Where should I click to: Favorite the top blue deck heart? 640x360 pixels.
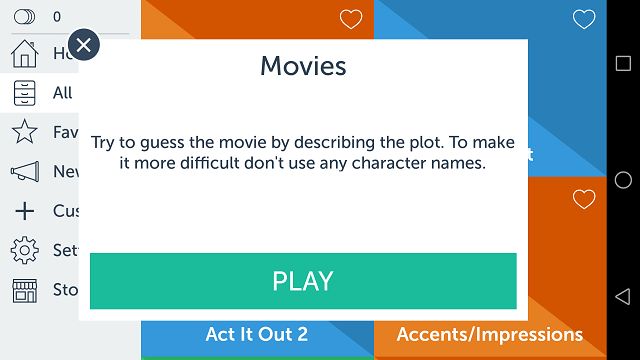pyautogui.click(x=584, y=19)
